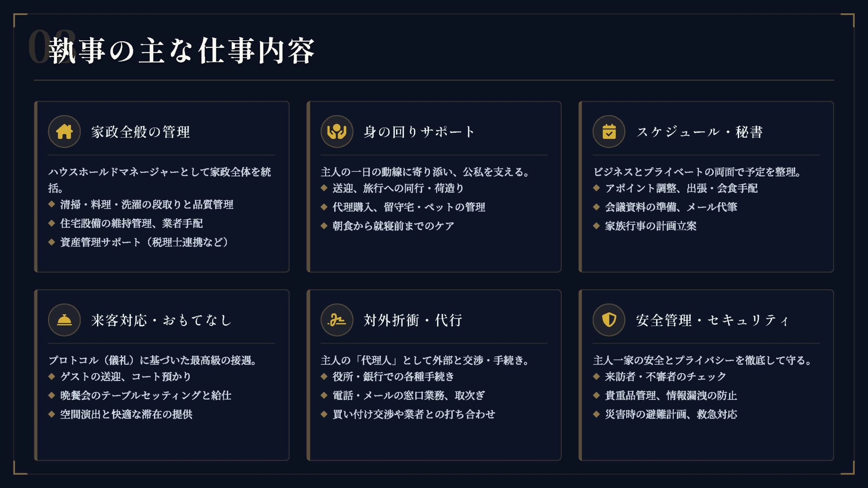The width and height of the screenshot is (868, 488).
Task: Click the calendar check icon for スケジュール・秘書
Action: 609,131
